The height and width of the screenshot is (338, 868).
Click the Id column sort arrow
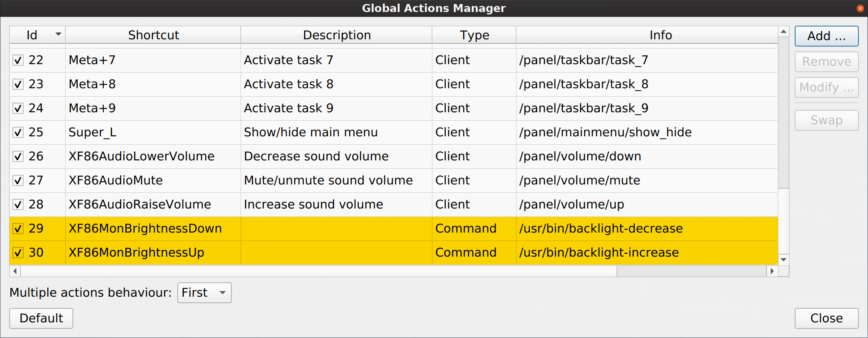pyautogui.click(x=58, y=34)
